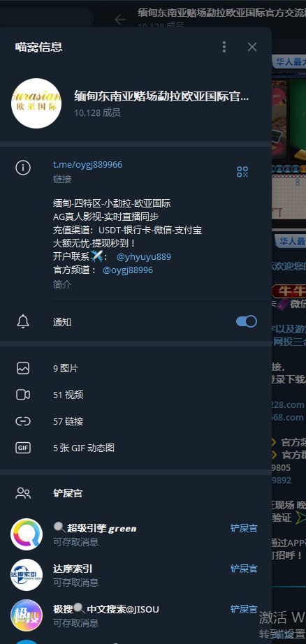Click the video camera icon

[x=23, y=395]
